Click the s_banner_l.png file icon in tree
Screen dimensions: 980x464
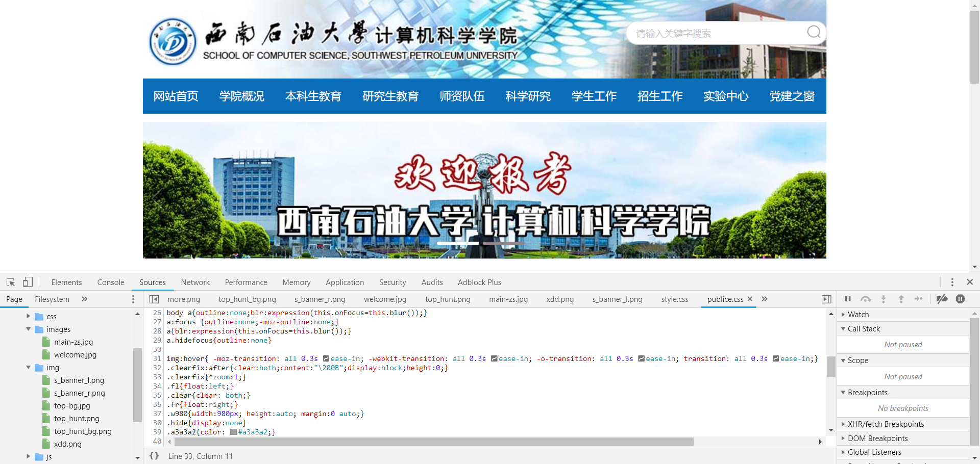pos(46,380)
